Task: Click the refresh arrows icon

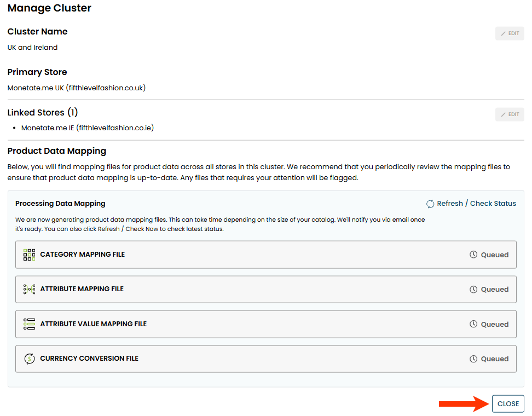Action: pyautogui.click(x=430, y=204)
